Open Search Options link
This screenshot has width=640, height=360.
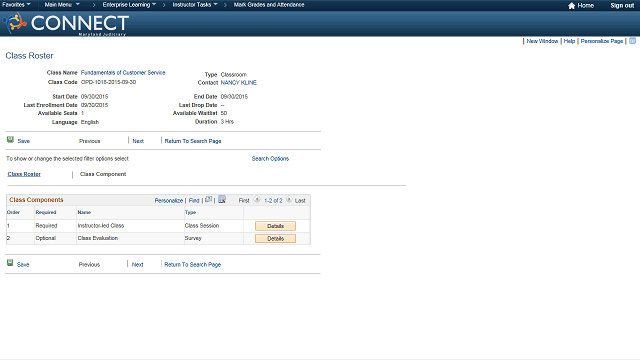tap(270, 159)
